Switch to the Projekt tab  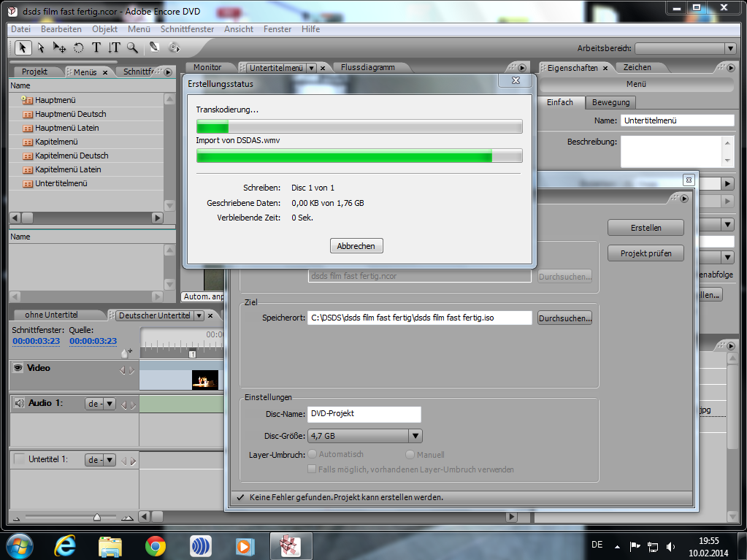point(34,72)
